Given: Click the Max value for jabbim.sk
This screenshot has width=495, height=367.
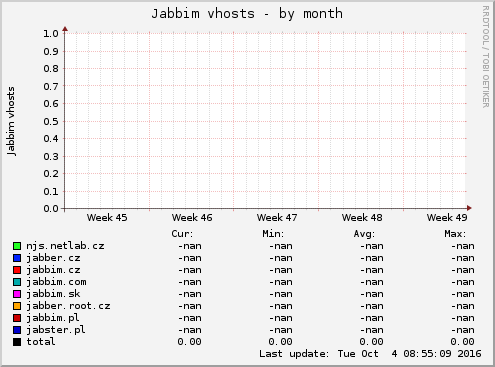Looking at the screenshot, I should [463, 294].
